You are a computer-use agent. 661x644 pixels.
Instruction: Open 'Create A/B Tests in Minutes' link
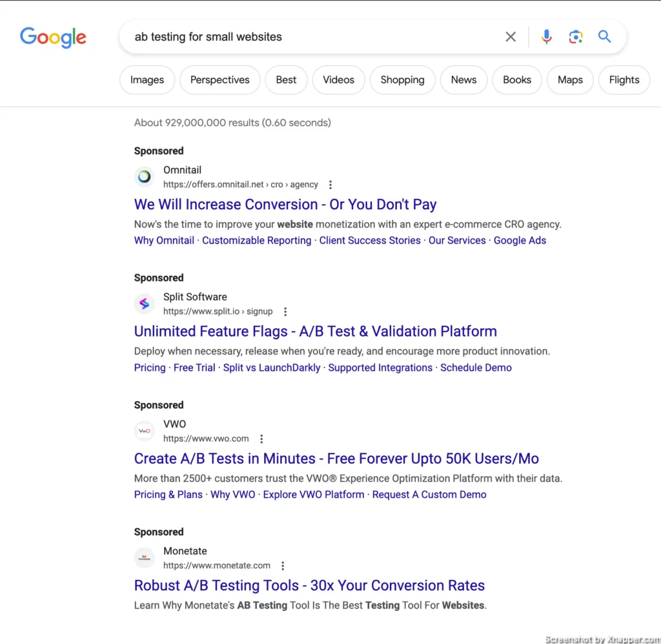(x=336, y=459)
